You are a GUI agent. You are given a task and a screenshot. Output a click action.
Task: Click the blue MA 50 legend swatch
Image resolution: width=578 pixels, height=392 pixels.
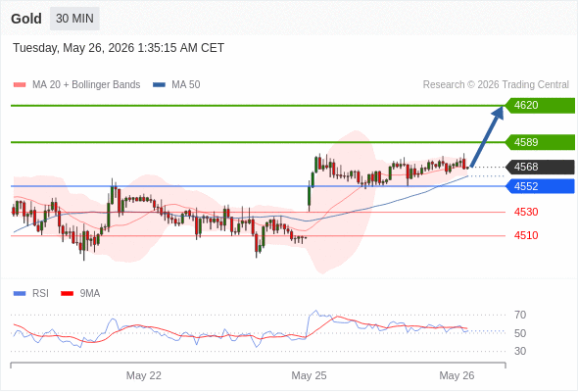coord(159,85)
